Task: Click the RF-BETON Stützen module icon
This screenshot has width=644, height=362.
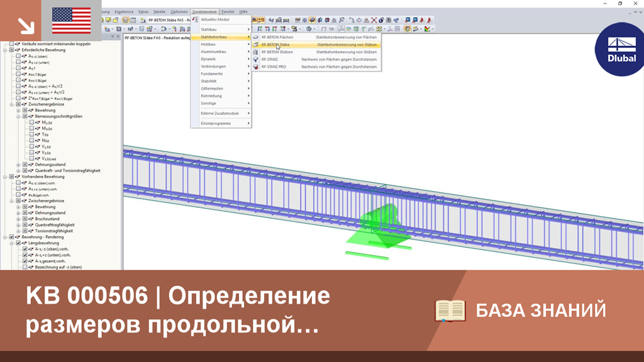Action: click(255, 52)
